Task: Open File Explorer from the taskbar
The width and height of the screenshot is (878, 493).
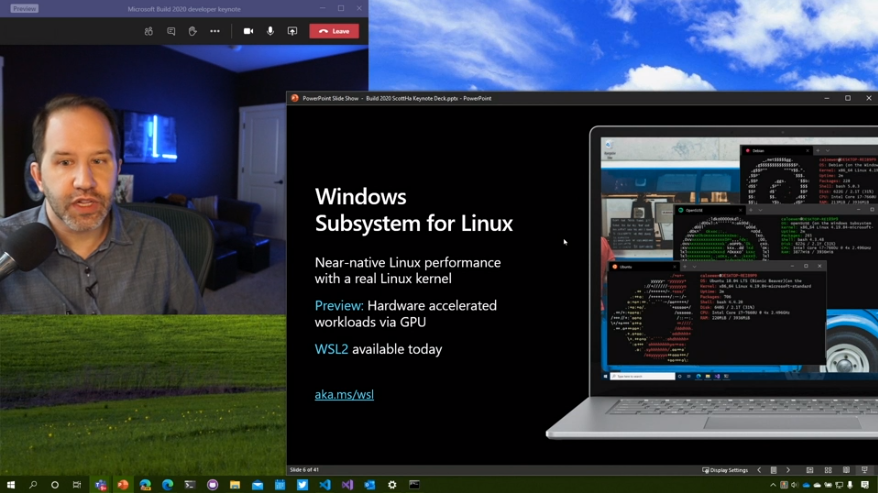Action: point(235,485)
